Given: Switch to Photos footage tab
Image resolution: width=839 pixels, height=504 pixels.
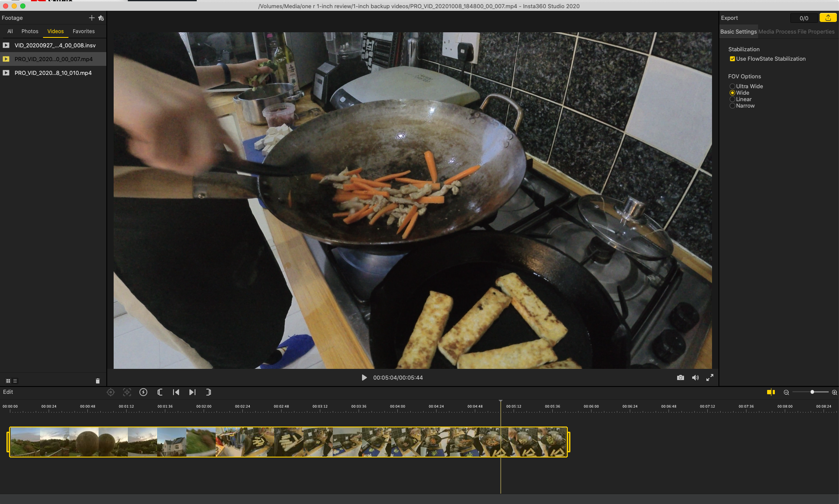Looking at the screenshot, I should (30, 31).
